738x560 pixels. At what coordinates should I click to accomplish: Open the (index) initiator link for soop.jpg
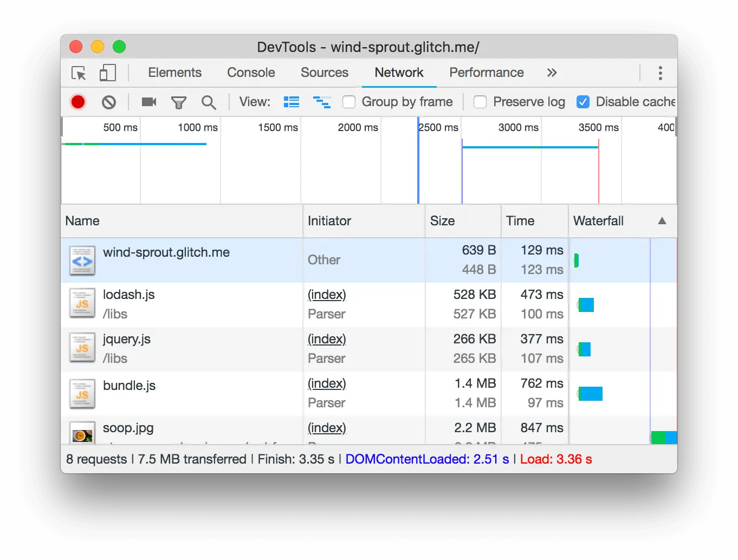[327, 428]
